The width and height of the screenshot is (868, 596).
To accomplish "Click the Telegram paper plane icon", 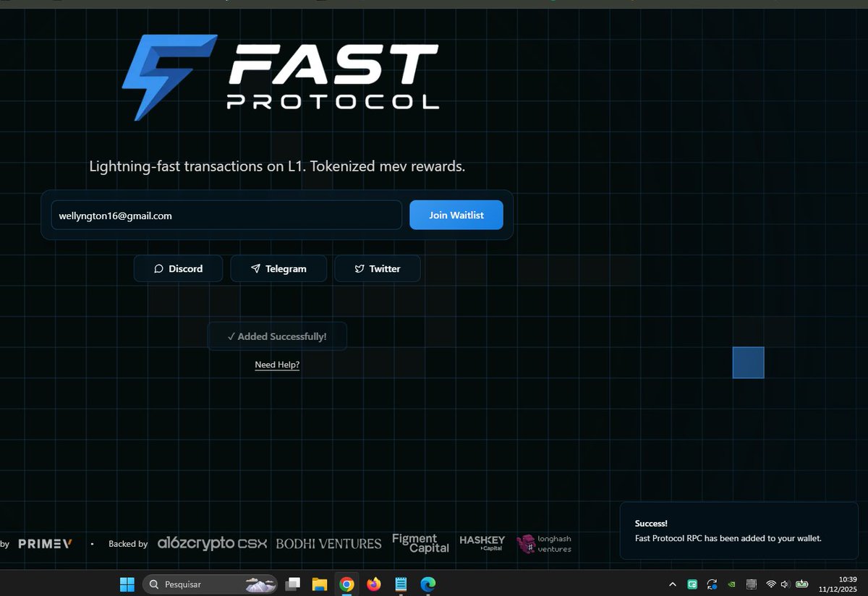I will tap(255, 268).
